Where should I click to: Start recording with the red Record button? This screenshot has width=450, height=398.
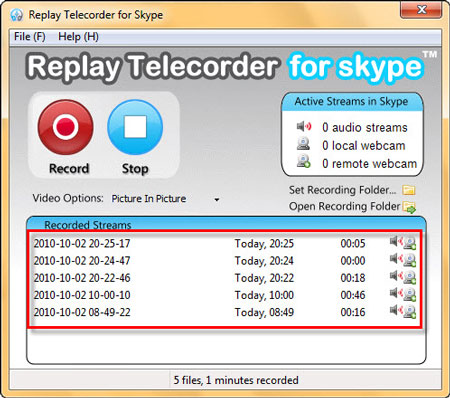click(66, 127)
